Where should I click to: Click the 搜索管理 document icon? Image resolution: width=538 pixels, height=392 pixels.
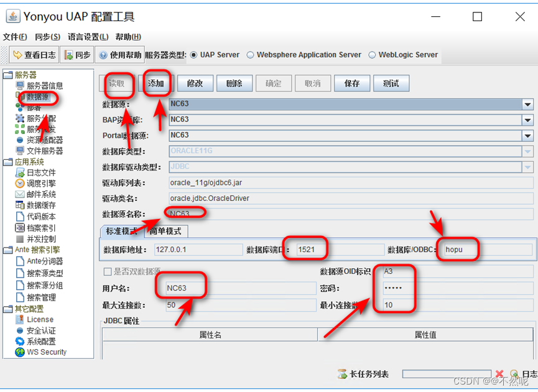coord(20,297)
